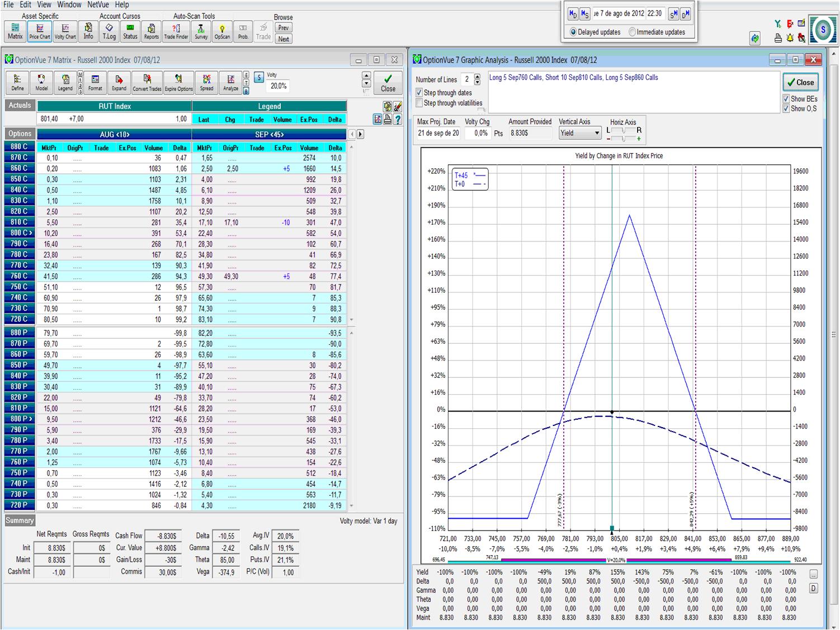The image size is (840, 630).
Task: Select the Immediate updates radio button
Action: [632, 32]
